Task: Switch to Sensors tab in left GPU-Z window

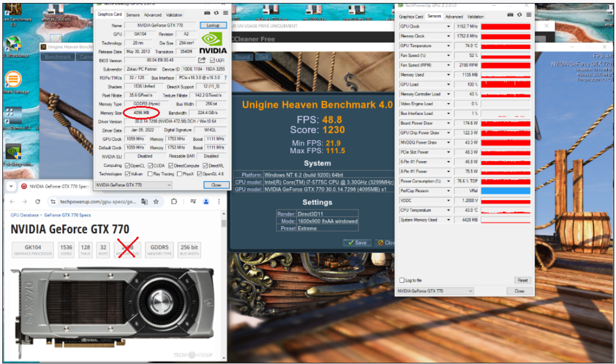Action: (x=133, y=15)
